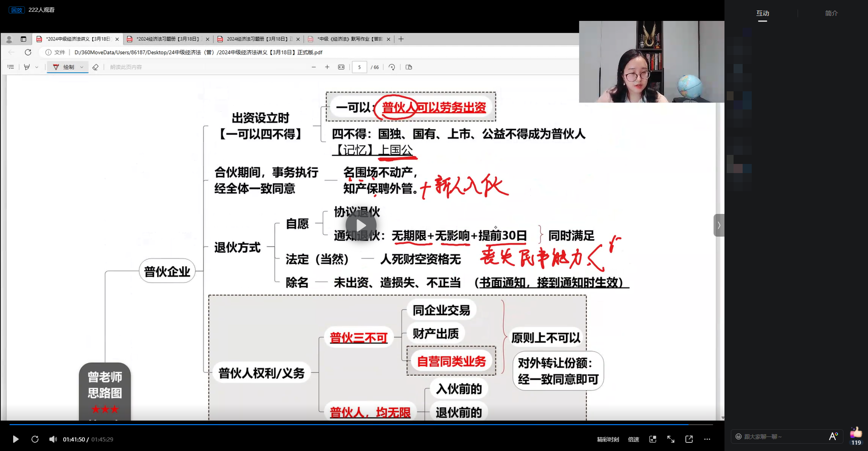Seek on the blue video progress bar
The height and width of the screenshot is (451, 868).
[345, 425]
